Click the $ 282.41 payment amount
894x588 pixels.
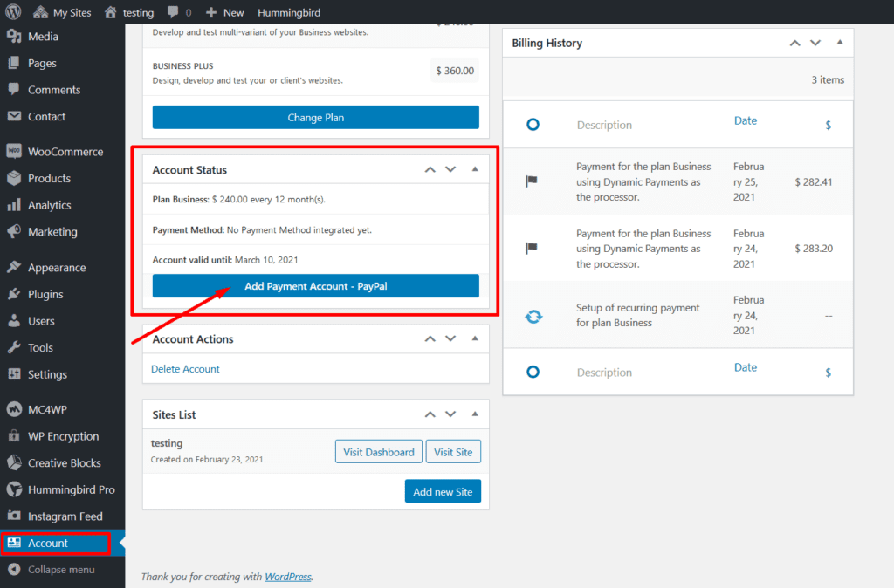(x=814, y=181)
